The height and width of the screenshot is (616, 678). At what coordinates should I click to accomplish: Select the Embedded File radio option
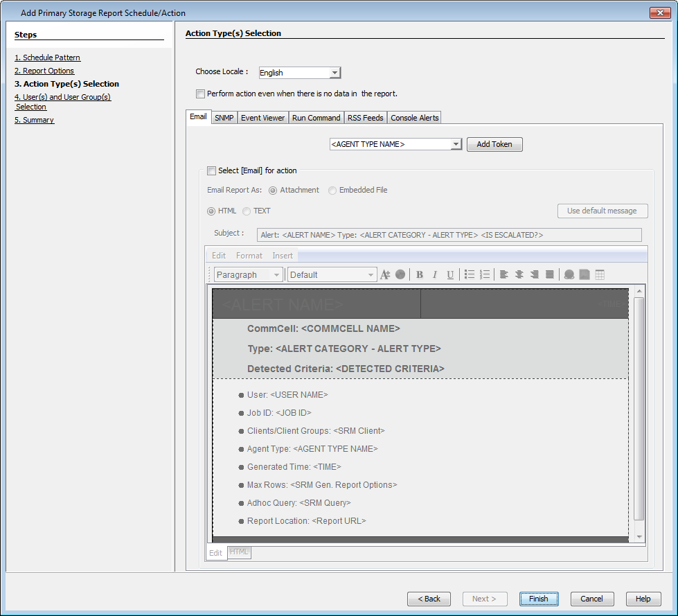(332, 190)
